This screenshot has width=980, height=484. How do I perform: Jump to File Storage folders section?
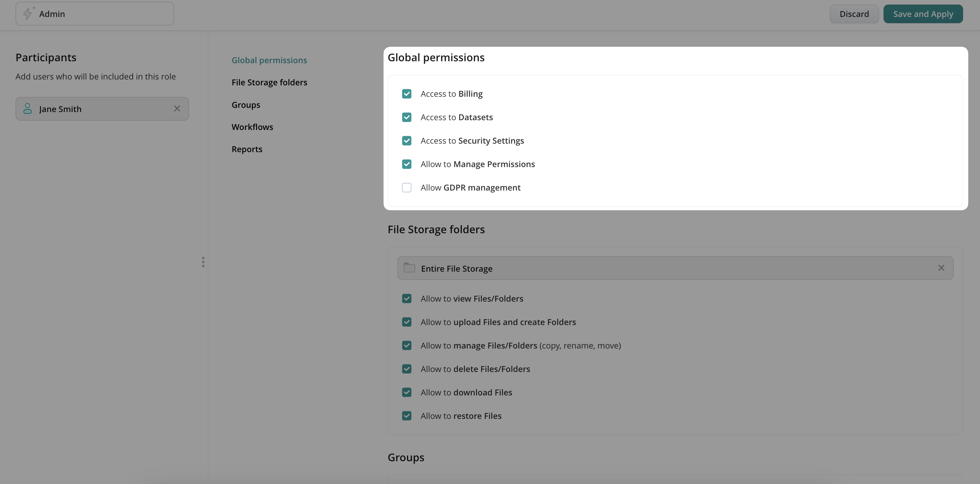tap(269, 82)
